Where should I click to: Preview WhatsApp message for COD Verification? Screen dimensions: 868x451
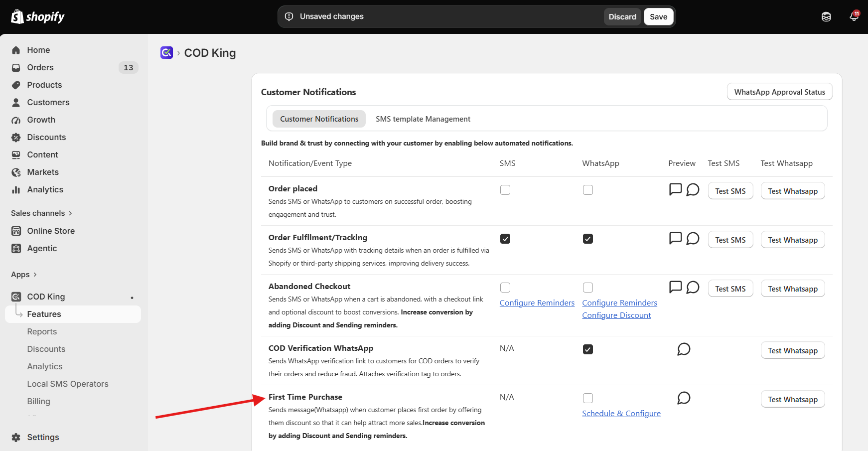(684, 349)
